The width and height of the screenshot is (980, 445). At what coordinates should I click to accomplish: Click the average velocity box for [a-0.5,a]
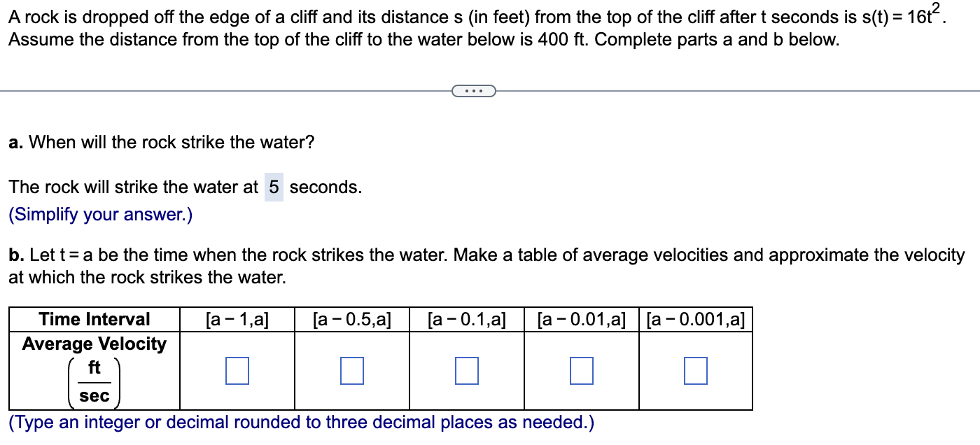pos(351,372)
